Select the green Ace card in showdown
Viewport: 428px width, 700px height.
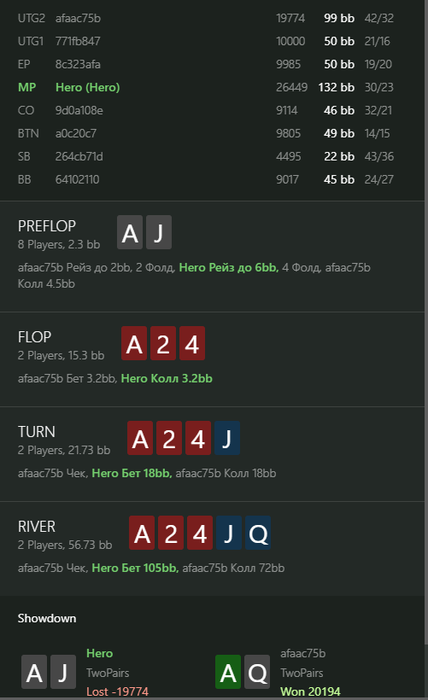[228, 672]
